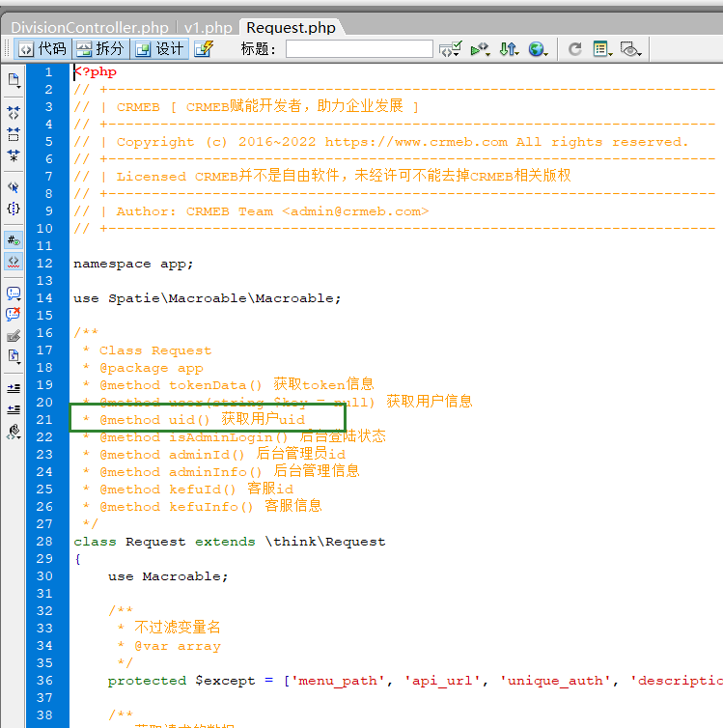Toggle the Live Data lightning view icon
This screenshot has width=723, height=728.
click(x=204, y=48)
